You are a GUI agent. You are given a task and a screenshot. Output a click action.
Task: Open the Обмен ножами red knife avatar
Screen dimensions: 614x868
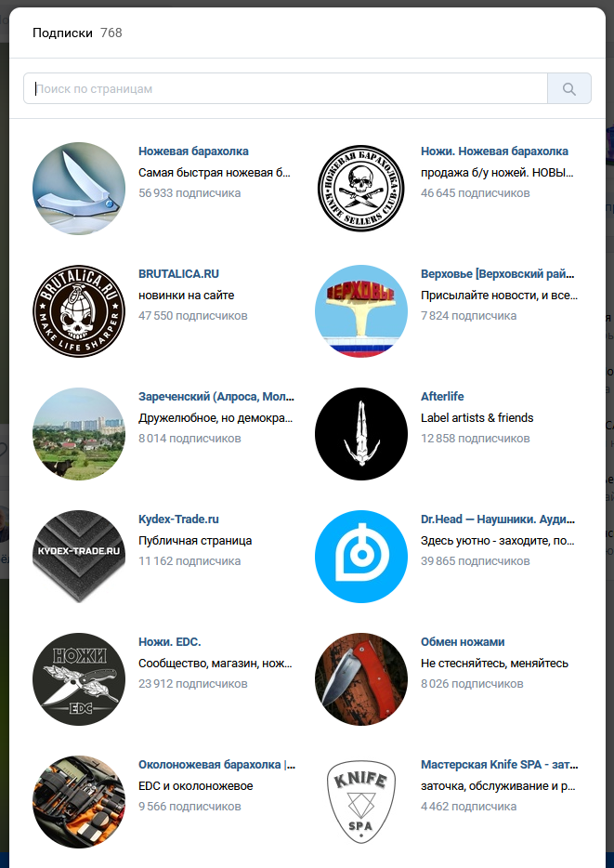tap(361, 679)
